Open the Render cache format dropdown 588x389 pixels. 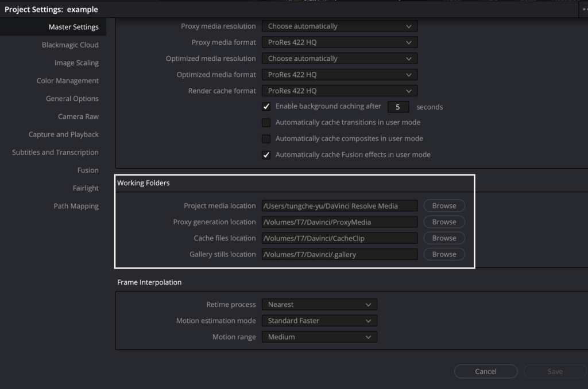(339, 91)
